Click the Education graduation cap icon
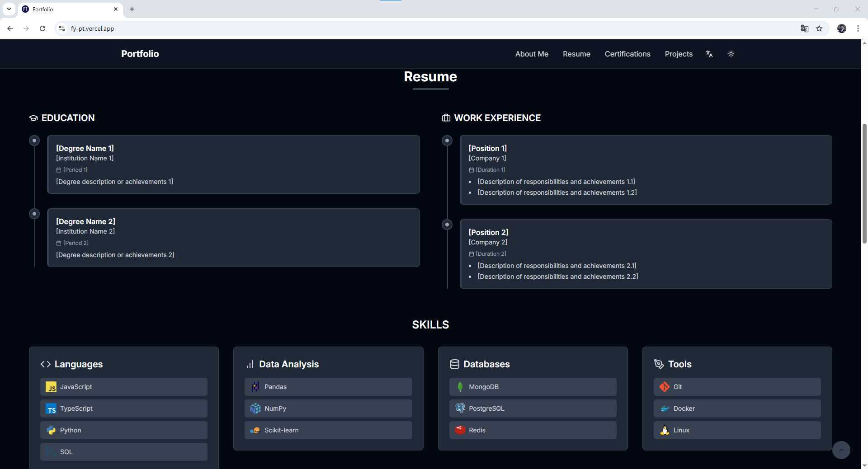Viewport: 868px width, 469px height. (x=33, y=118)
